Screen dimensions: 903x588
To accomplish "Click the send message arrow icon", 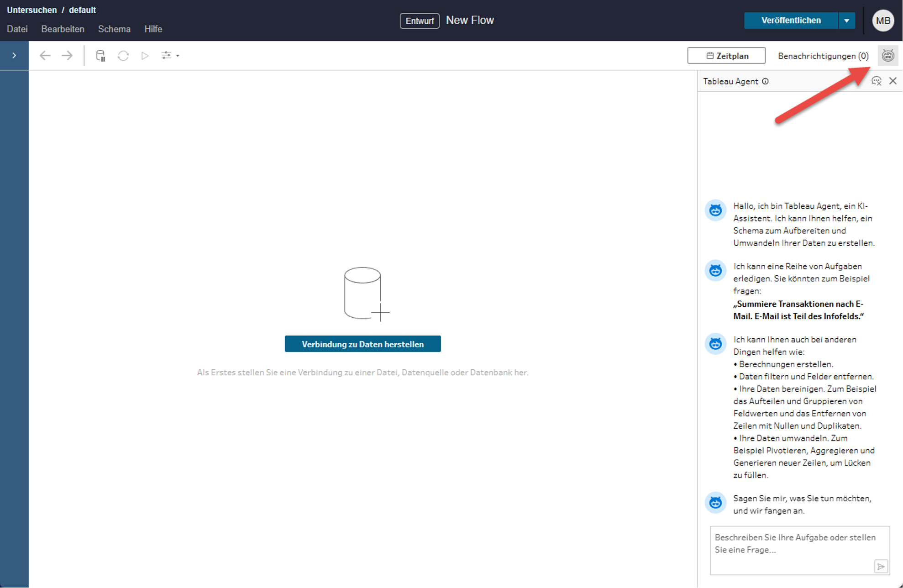I will tap(881, 566).
